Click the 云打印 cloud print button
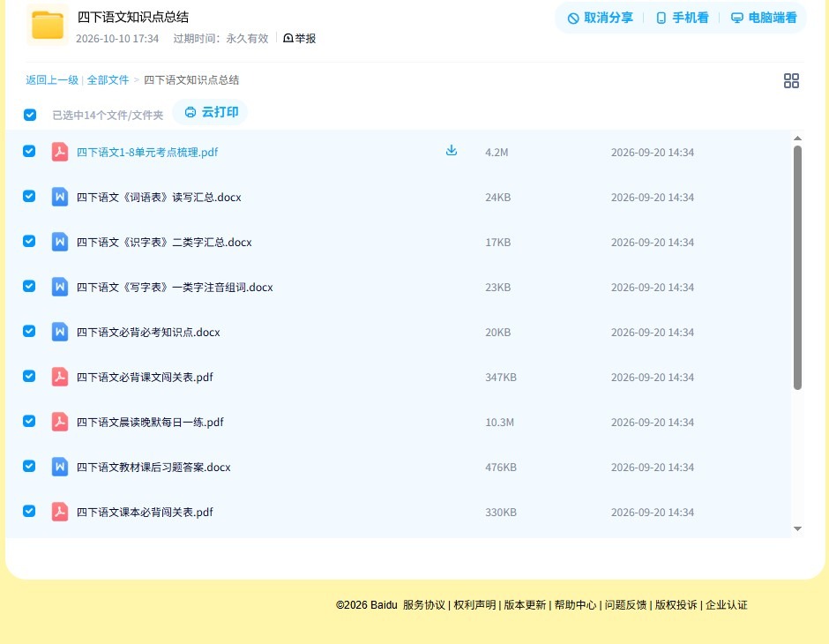Viewport: 829px width, 644px height. (x=211, y=112)
